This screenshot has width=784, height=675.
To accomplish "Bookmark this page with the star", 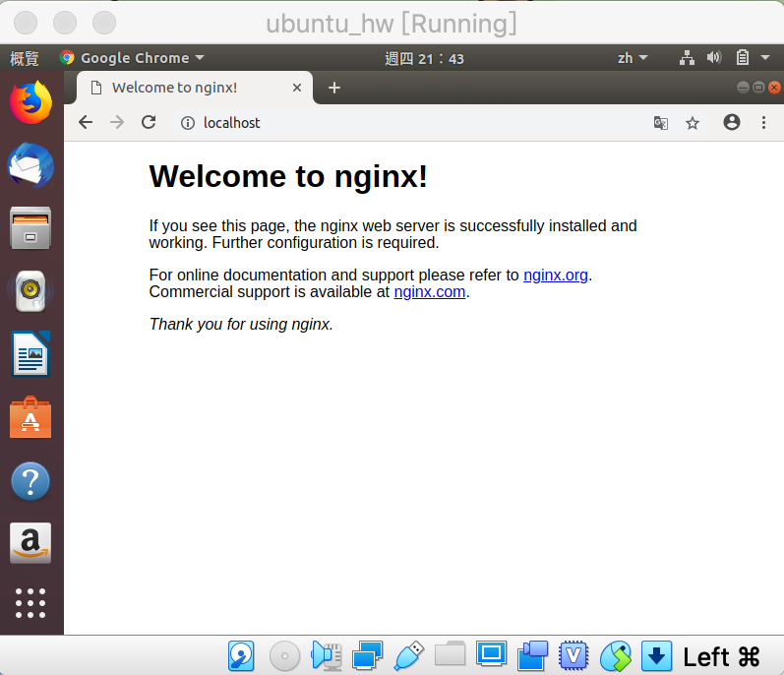I will [692, 123].
